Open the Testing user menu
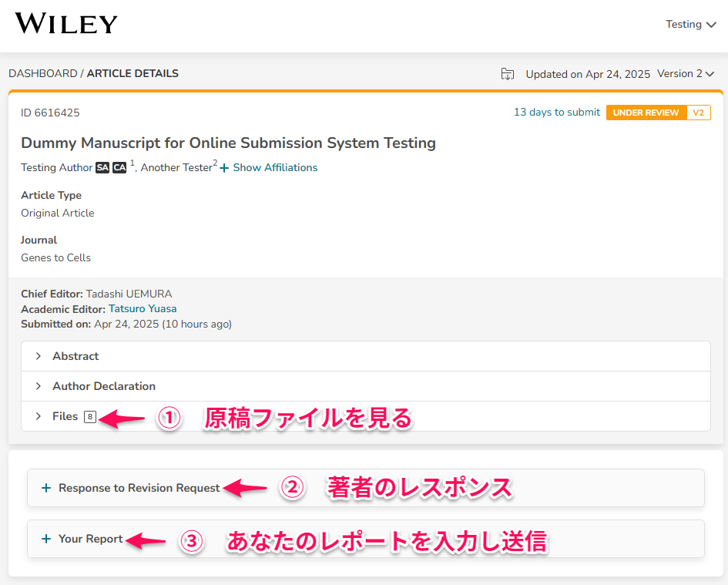 coord(690,24)
